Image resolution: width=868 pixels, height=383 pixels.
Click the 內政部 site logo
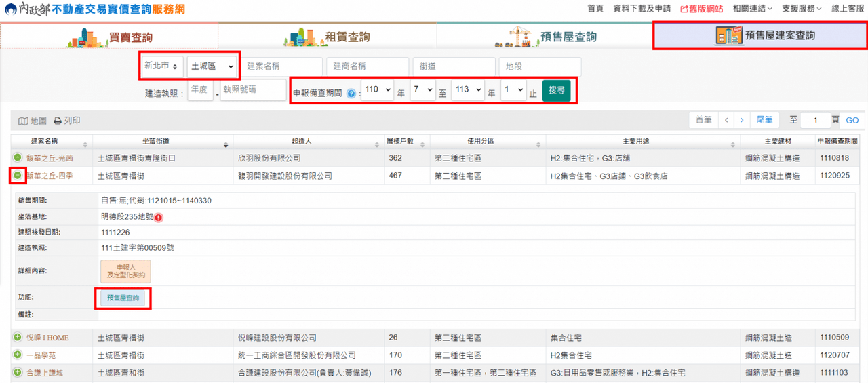(x=94, y=10)
